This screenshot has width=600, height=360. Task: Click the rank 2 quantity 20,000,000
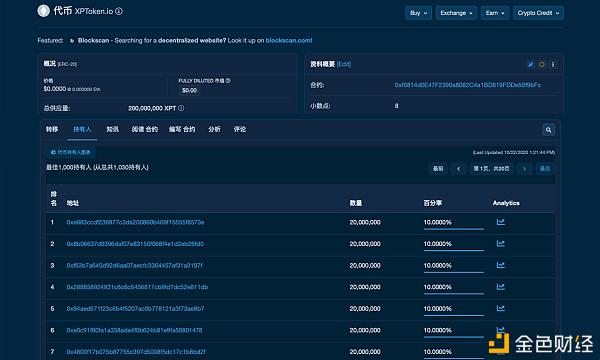point(365,244)
